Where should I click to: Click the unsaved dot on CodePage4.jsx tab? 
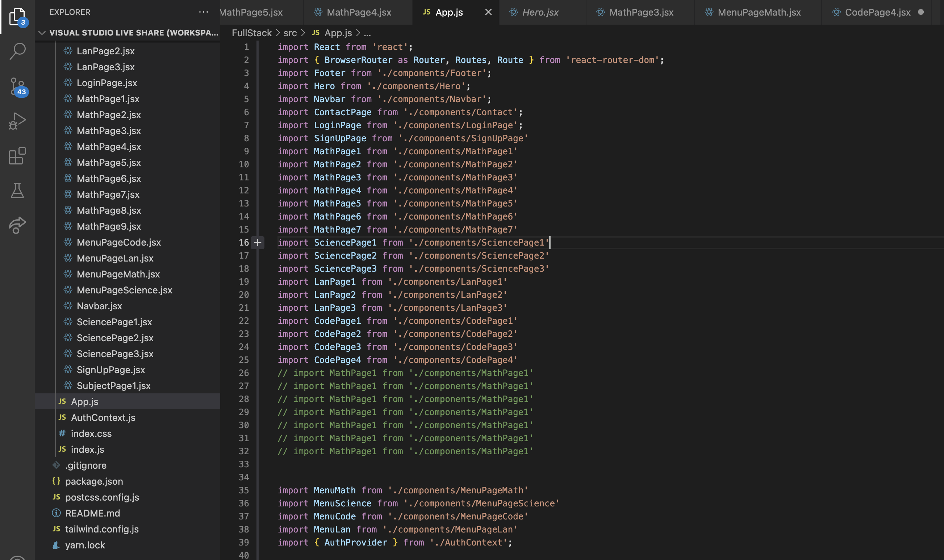(920, 12)
